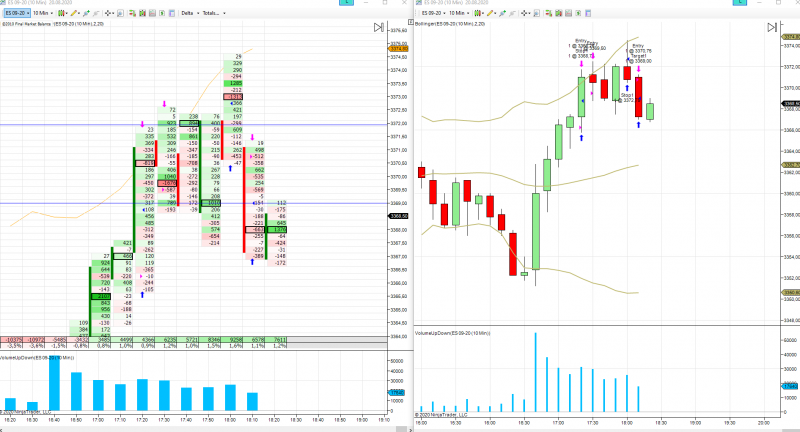Select delta total cell -10375
Screen dimensions: 800x432
[x=11, y=340]
